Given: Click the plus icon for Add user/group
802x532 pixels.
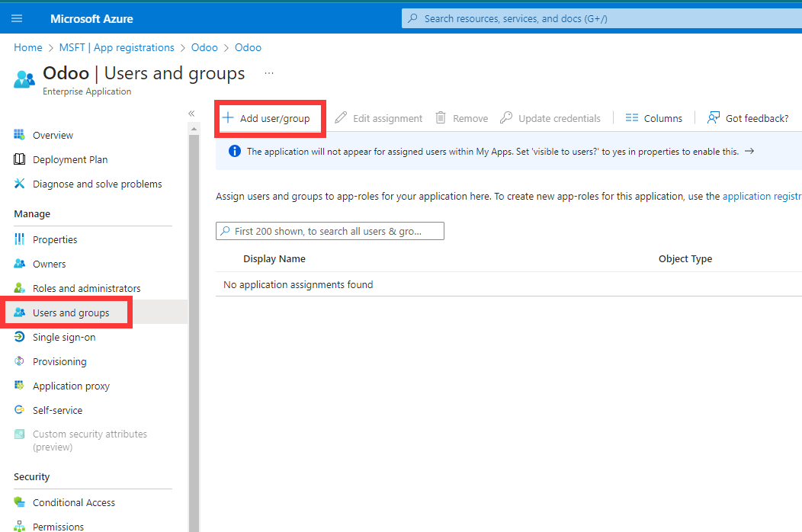Looking at the screenshot, I should tap(228, 117).
